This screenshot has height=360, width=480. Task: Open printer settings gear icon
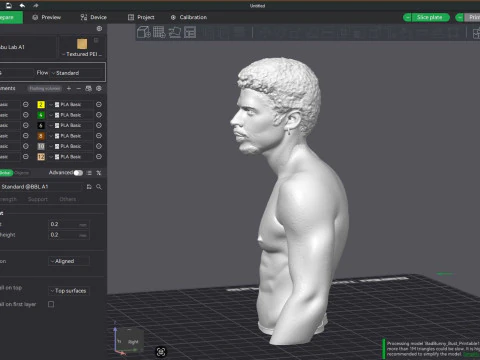pyautogui.click(x=99, y=29)
